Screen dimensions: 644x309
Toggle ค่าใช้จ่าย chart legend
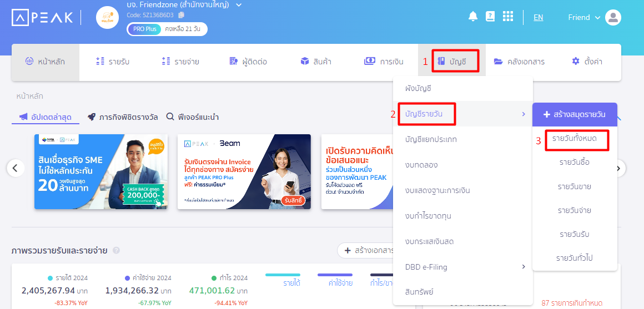335,280
